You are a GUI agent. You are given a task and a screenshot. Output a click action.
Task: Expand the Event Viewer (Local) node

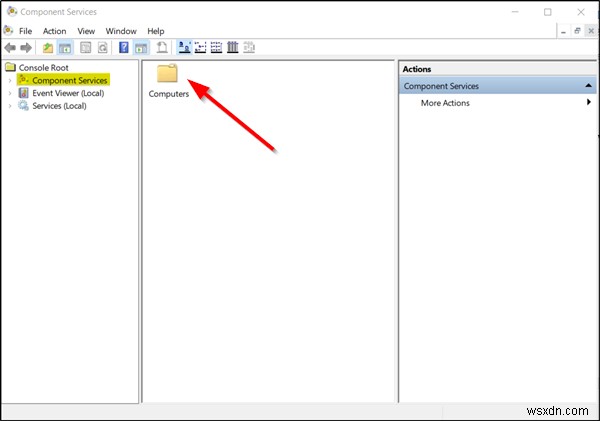[10, 93]
